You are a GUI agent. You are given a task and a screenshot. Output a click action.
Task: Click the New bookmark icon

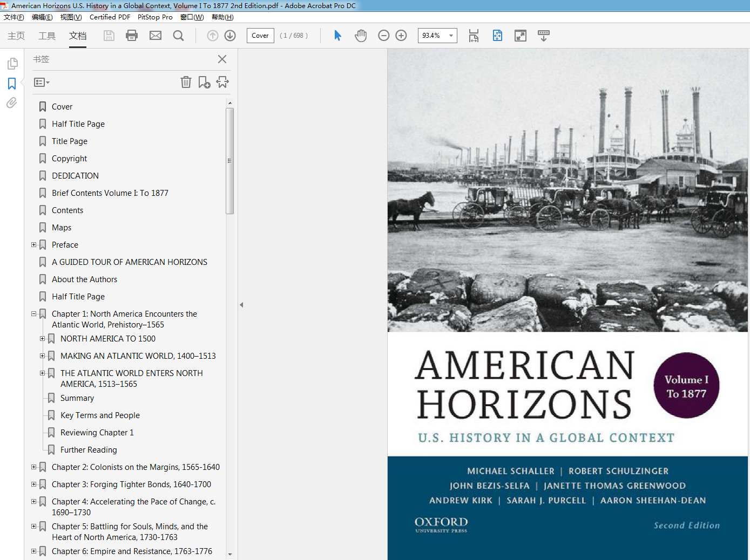tap(204, 82)
